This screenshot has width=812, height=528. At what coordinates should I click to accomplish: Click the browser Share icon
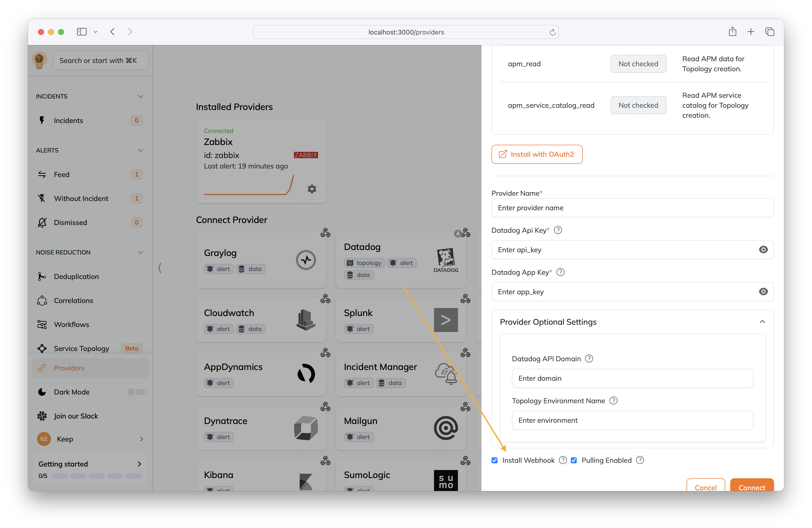pyautogui.click(x=732, y=32)
